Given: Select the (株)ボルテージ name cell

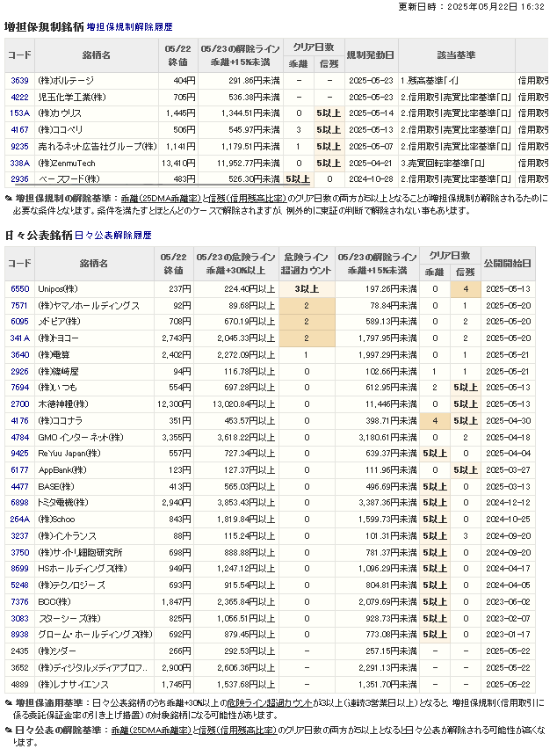Looking at the screenshot, I should [x=97, y=81].
